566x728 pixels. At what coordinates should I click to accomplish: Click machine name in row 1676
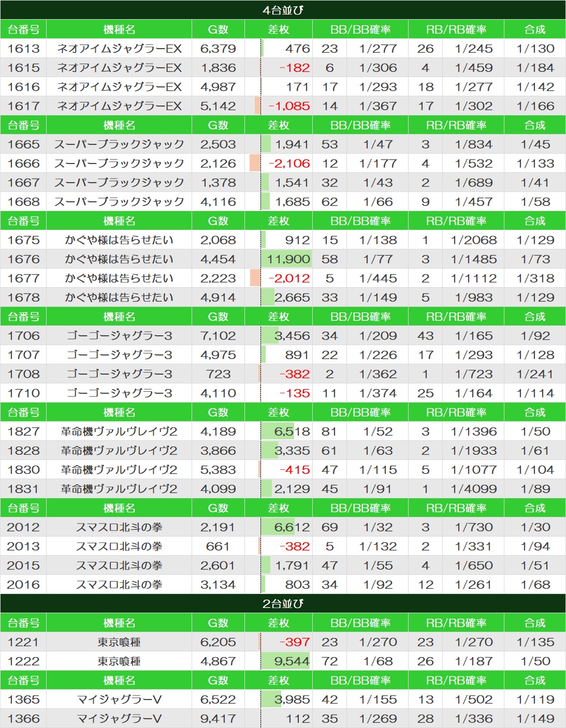coord(119,259)
